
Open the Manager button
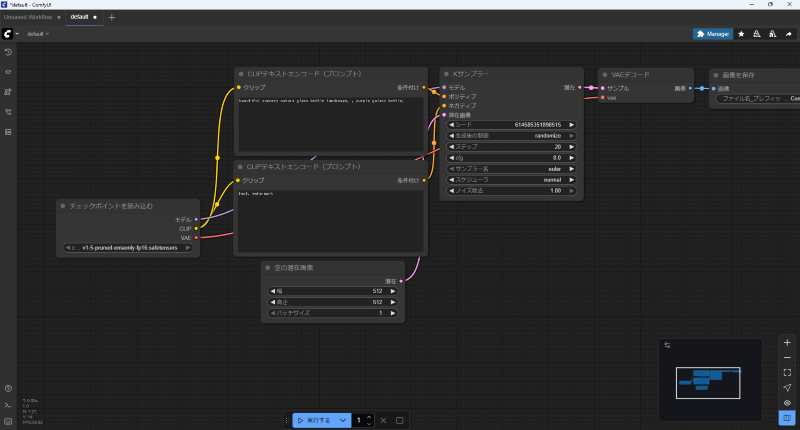coord(713,34)
